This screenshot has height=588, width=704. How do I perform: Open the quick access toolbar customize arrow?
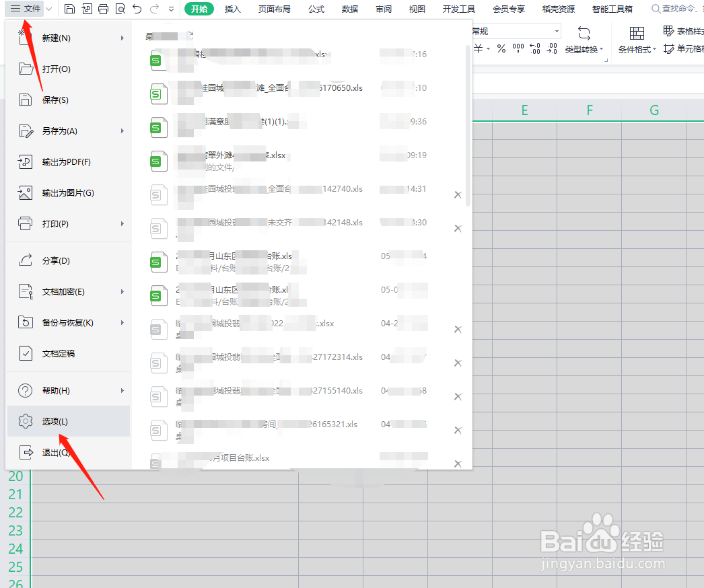click(171, 9)
